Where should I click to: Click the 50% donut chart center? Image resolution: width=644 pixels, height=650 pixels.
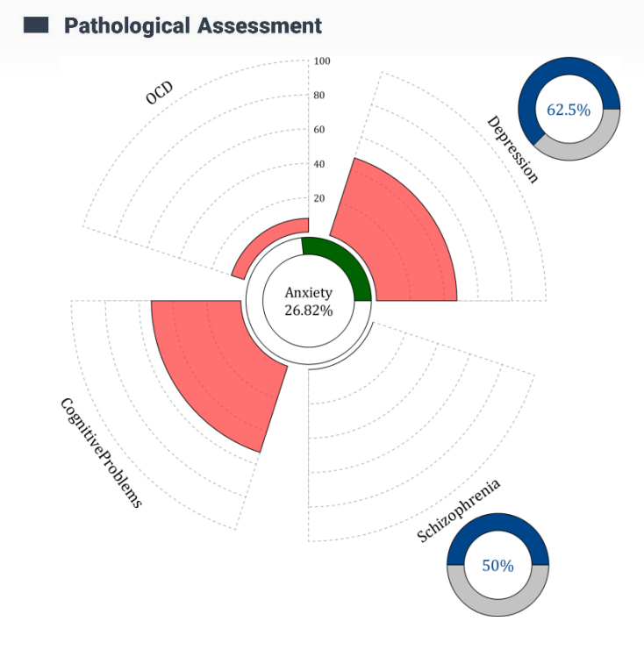(x=497, y=566)
